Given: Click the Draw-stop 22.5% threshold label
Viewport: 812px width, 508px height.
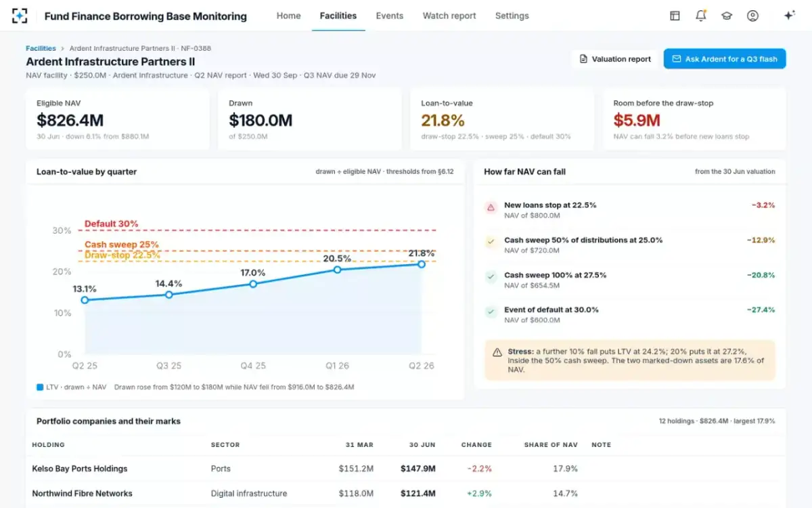Looking at the screenshot, I should pyautogui.click(x=122, y=255).
